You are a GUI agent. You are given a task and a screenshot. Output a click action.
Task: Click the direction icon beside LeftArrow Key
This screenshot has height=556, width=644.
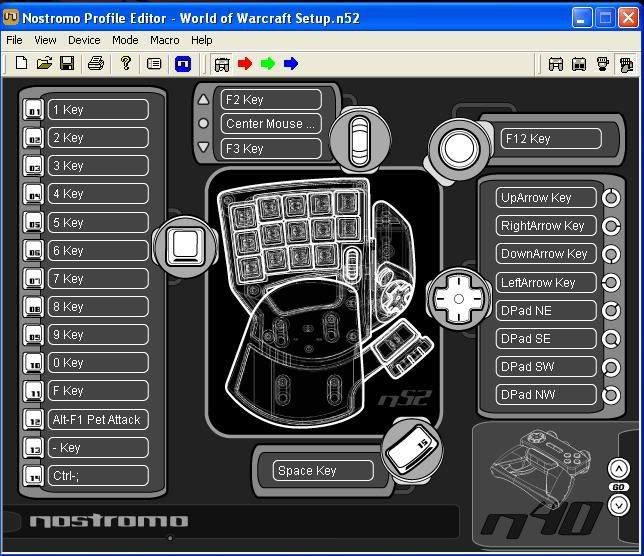click(x=611, y=283)
